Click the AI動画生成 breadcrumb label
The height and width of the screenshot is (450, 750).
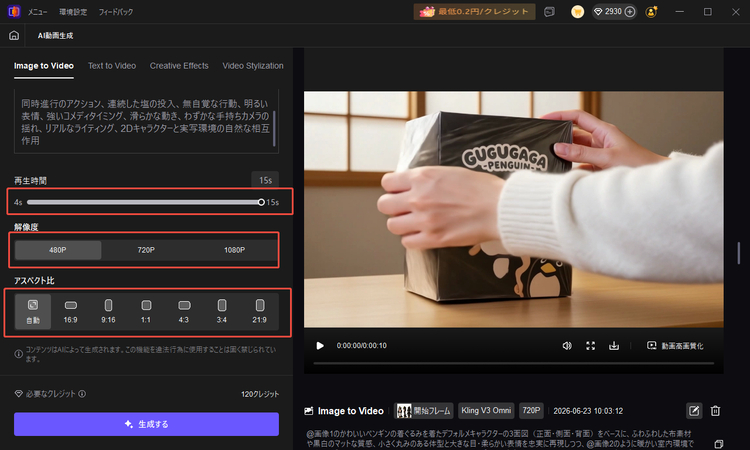coord(55,35)
